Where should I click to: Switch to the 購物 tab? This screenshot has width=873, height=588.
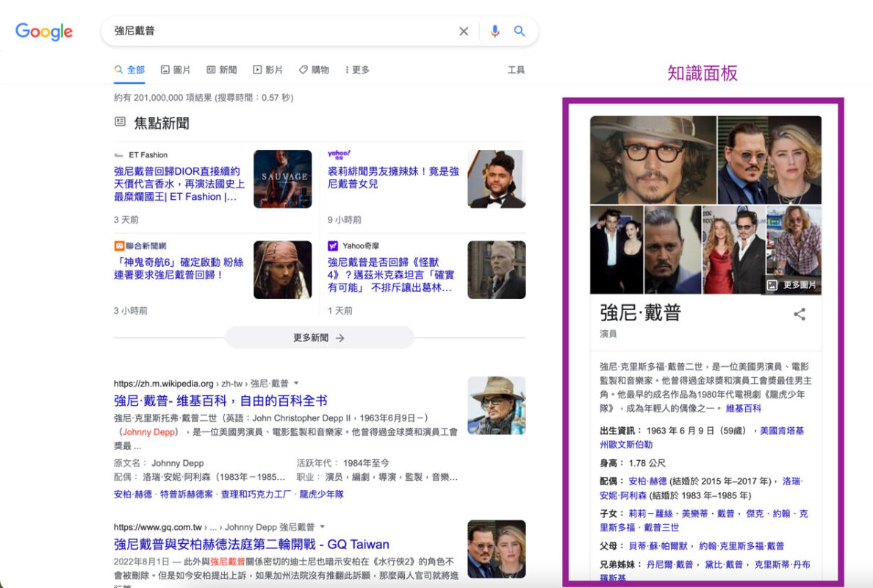[x=314, y=70]
